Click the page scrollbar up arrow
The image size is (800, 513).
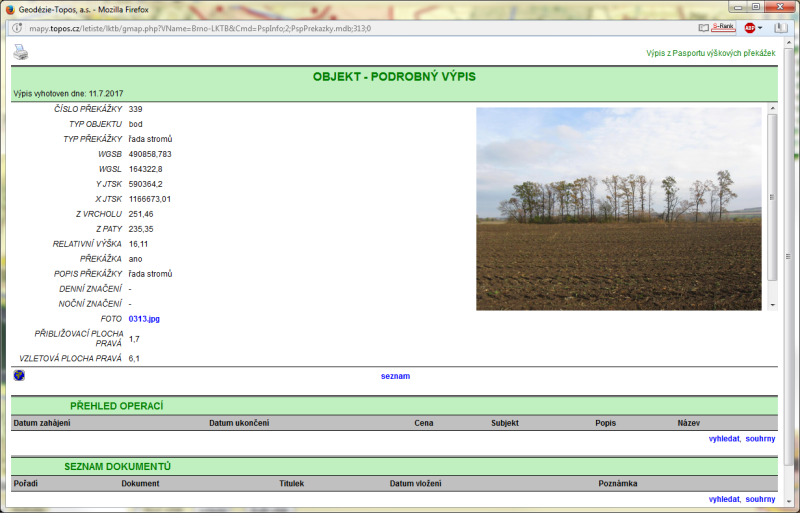coord(788,44)
